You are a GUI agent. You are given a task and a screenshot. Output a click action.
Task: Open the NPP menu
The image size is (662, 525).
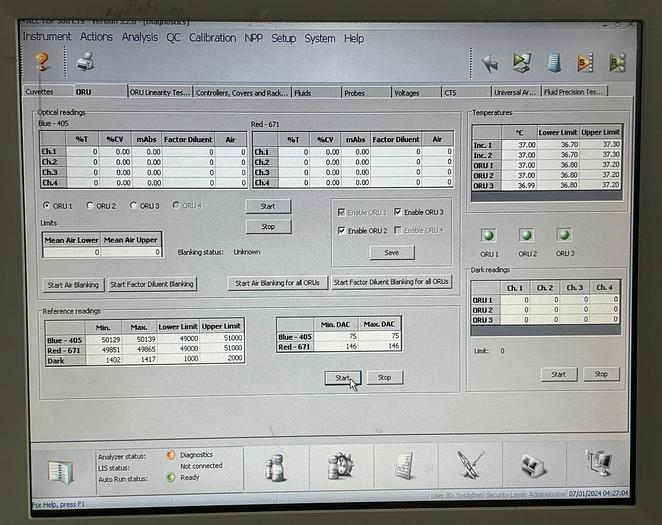253,38
